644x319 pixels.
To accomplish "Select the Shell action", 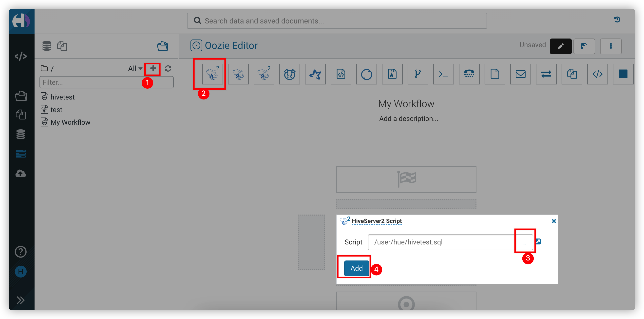I will [443, 74].
